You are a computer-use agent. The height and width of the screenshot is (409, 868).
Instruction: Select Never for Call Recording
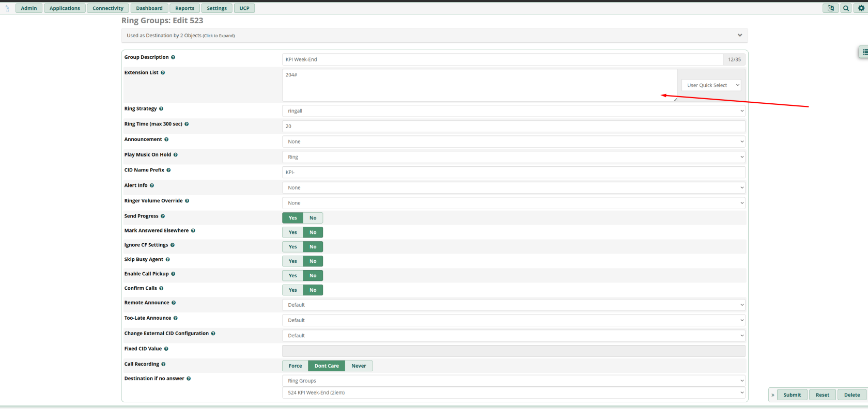click(x=359, y=366)
